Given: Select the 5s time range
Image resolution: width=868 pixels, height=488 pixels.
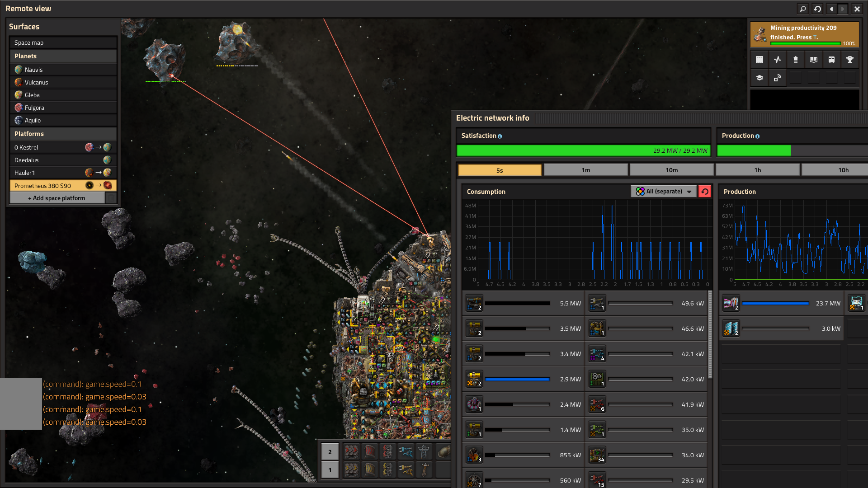Looking at the screenshot, I should point(500,170).
